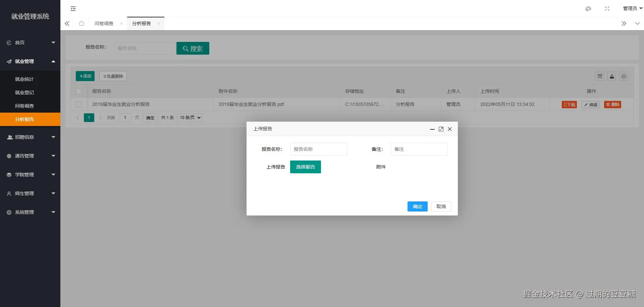Image resolution: width=644 pixels, height=307 pixels.
Task: Toggle the sidebar collapse hamburger icon
Action: 73,9
